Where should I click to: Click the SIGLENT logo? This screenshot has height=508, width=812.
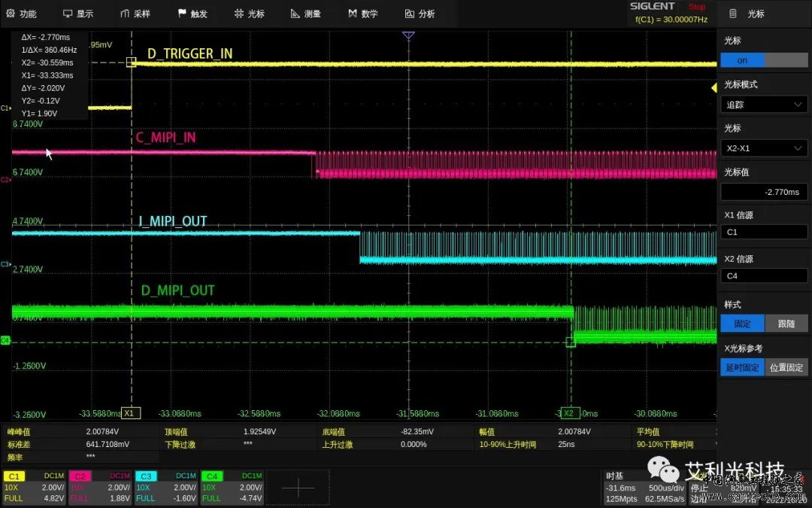tap(652, 6)
